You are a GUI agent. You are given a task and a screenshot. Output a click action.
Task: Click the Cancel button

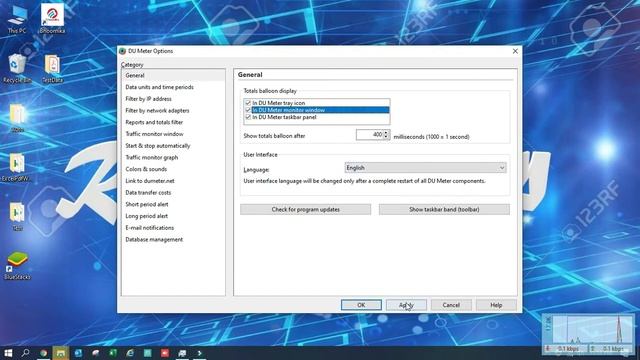[451, 305]
